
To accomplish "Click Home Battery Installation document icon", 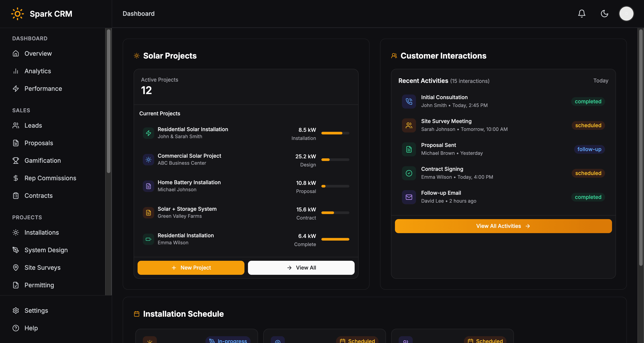I will click(149, 186).
